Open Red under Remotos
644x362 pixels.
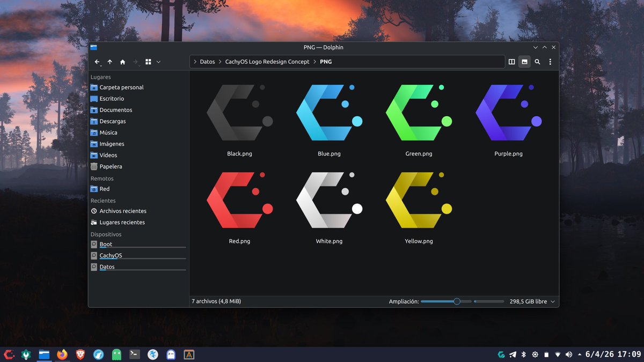138,189
